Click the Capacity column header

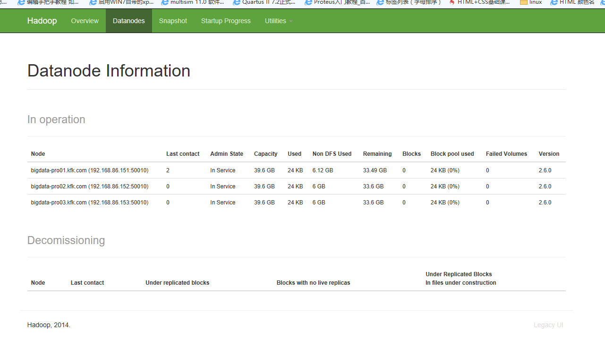(266, 154)
